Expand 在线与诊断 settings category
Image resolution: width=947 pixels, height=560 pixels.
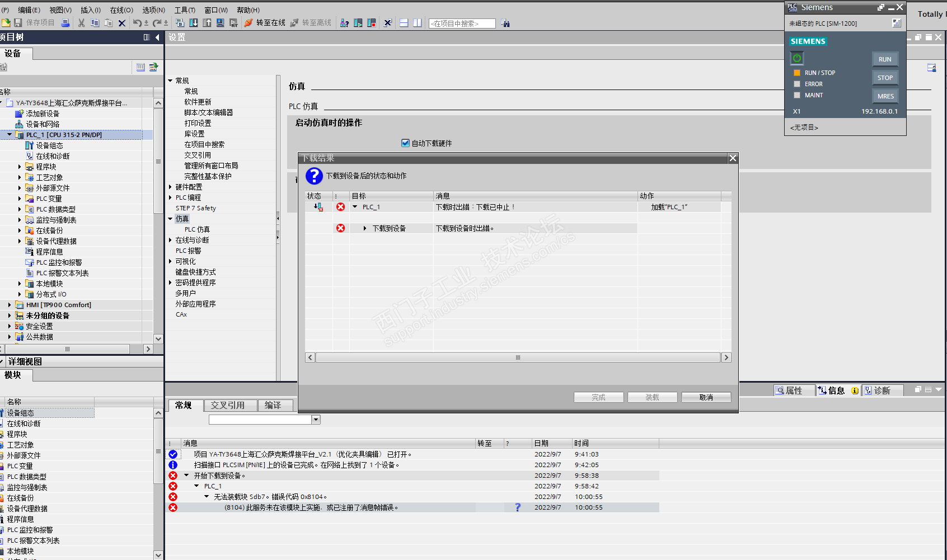click(x=170, y=240)
